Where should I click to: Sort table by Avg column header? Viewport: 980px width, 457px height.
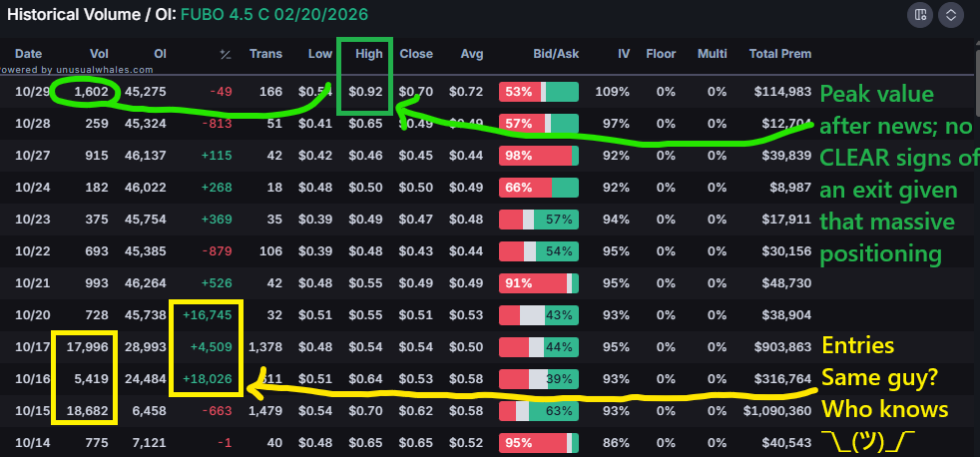point(472,54)
